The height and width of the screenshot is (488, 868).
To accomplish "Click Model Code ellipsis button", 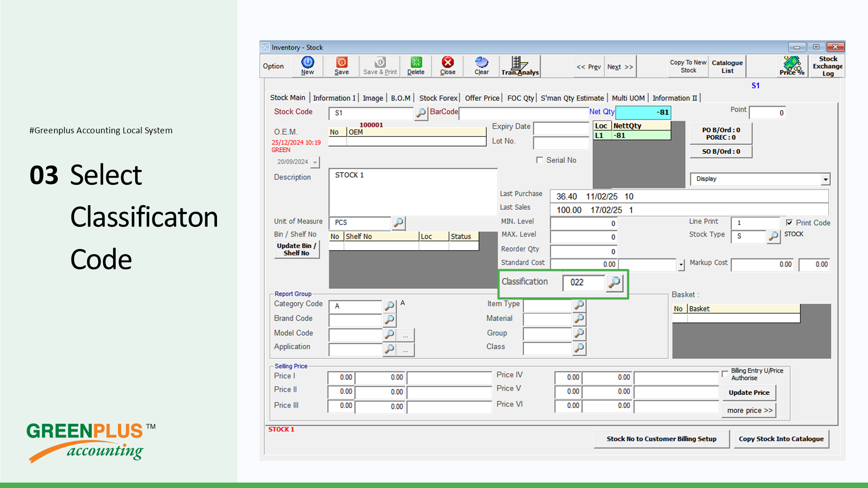I will (x=406, y=335).
